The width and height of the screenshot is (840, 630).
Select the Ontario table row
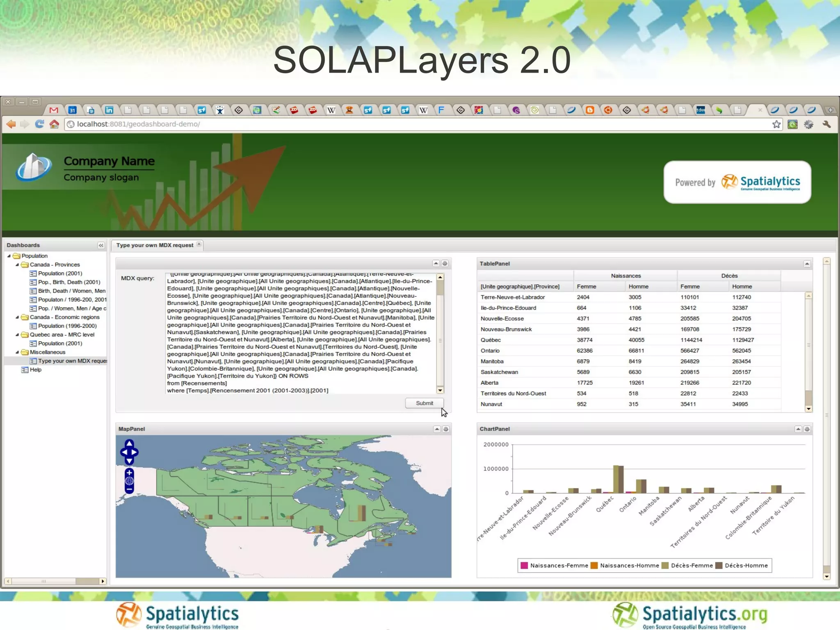click(x=629, y=351)
